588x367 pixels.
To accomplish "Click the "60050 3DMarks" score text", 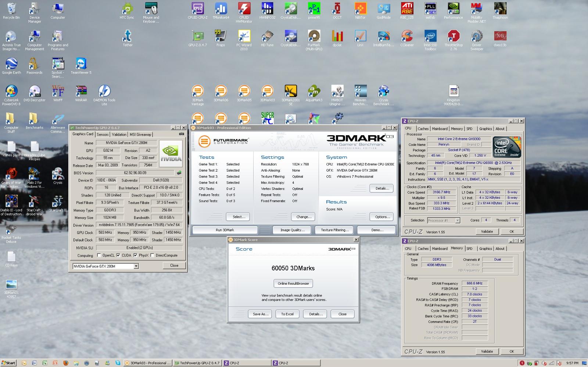I will (x=293, y=268).
